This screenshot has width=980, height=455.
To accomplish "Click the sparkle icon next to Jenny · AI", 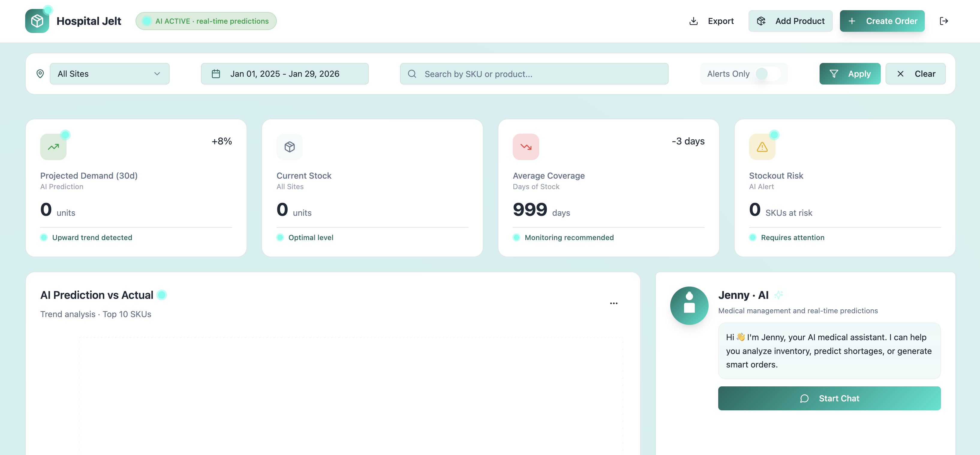I will click(778, 295).
